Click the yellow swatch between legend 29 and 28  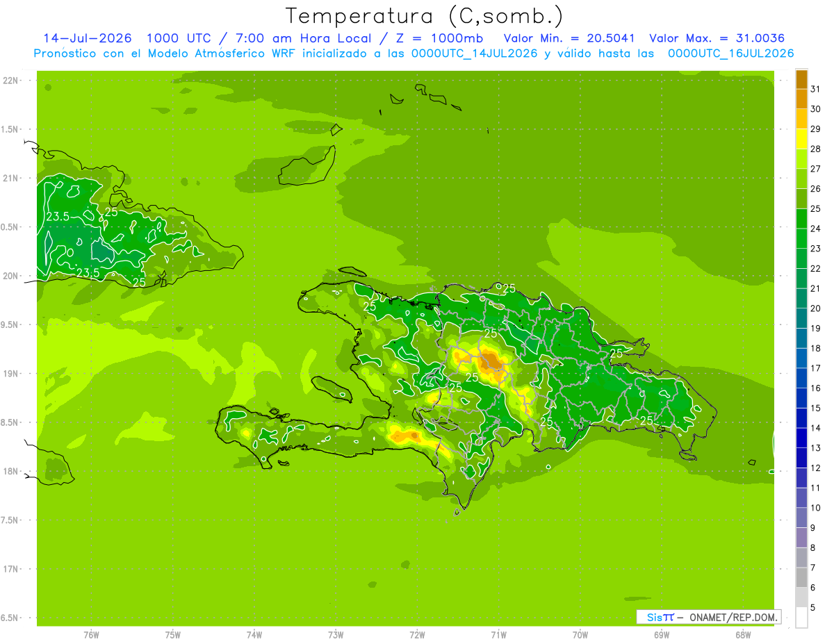[x=801, y=139]
